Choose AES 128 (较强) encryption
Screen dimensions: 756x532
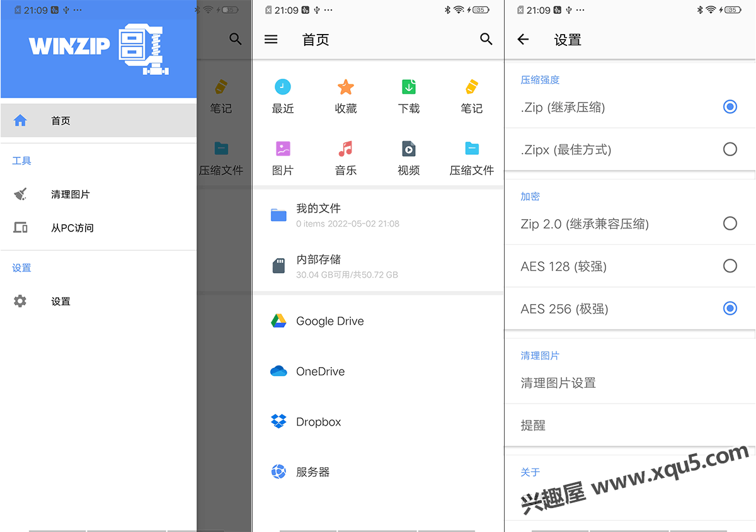(x=630, y=266)
